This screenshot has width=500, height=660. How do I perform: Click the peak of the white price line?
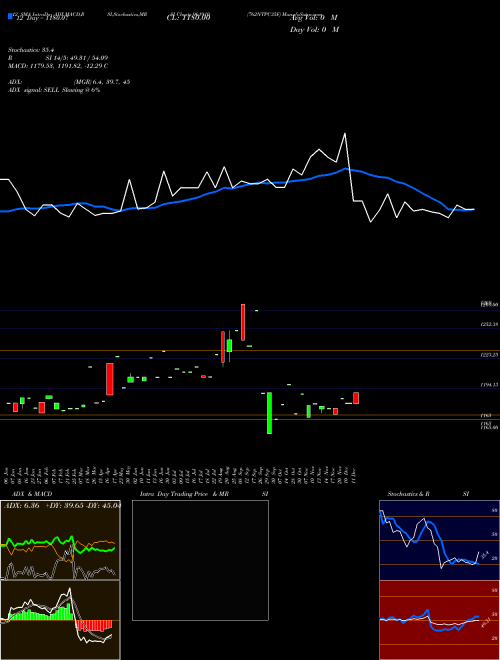tap(345, 134)
